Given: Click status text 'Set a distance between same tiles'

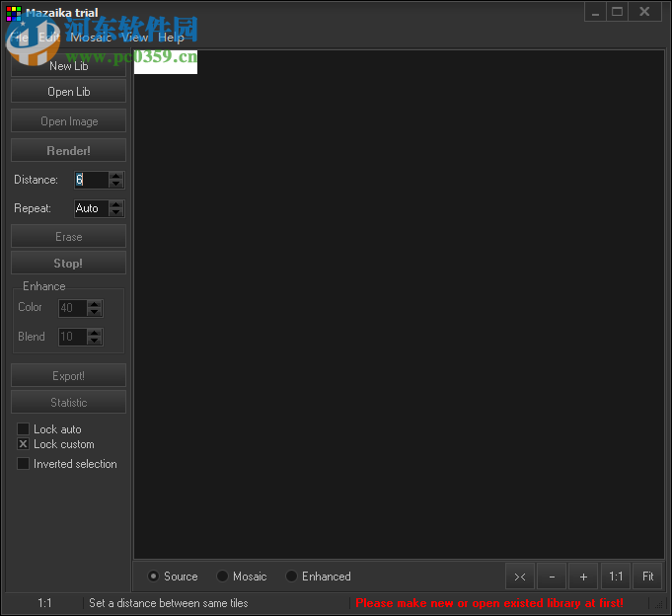Looking at the screenshot, I should [169, 603].
